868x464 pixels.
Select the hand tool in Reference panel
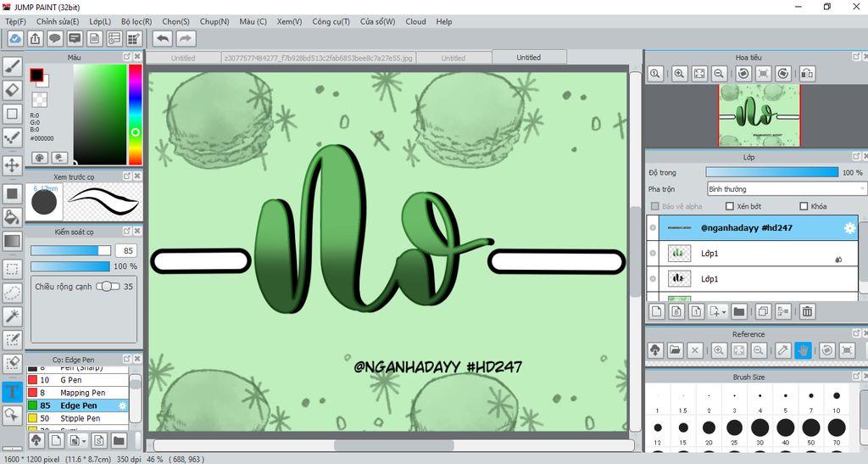[803, 350]
